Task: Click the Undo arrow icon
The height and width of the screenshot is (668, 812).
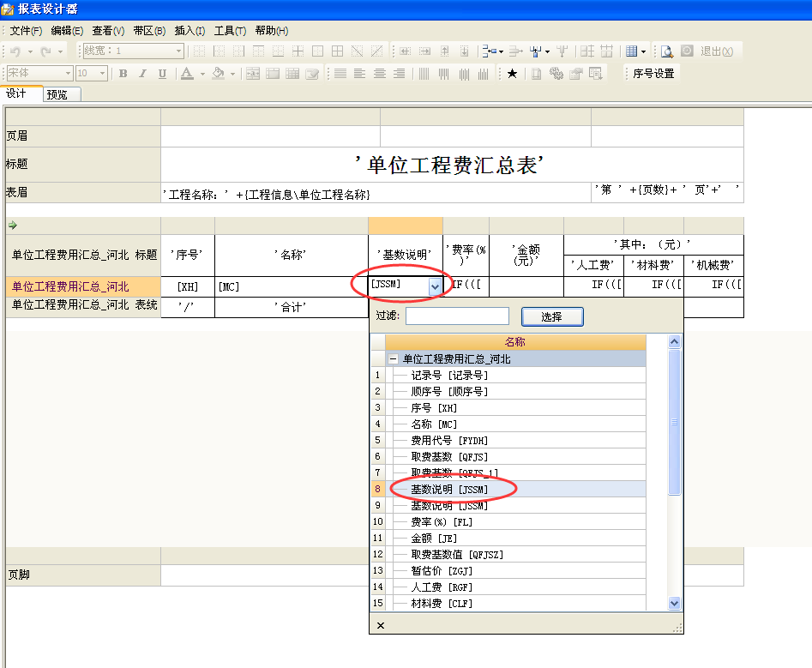Action: click(x=15, y=51)
